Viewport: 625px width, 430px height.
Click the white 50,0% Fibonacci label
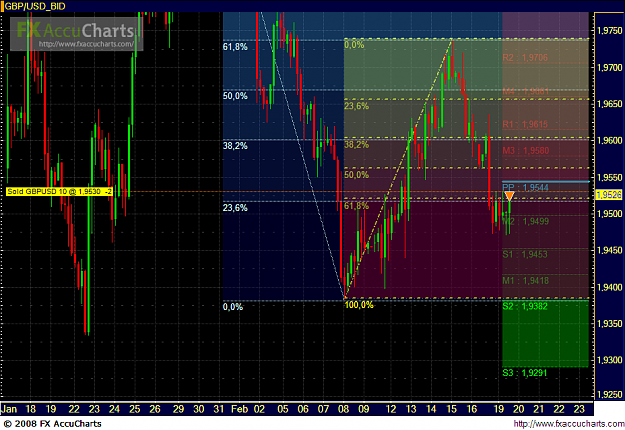click(235, 96)
